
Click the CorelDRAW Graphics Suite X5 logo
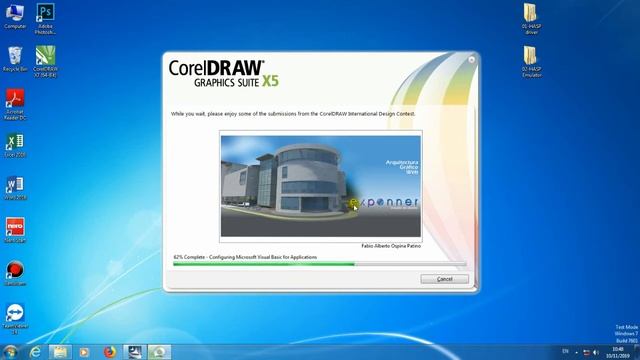224,74
